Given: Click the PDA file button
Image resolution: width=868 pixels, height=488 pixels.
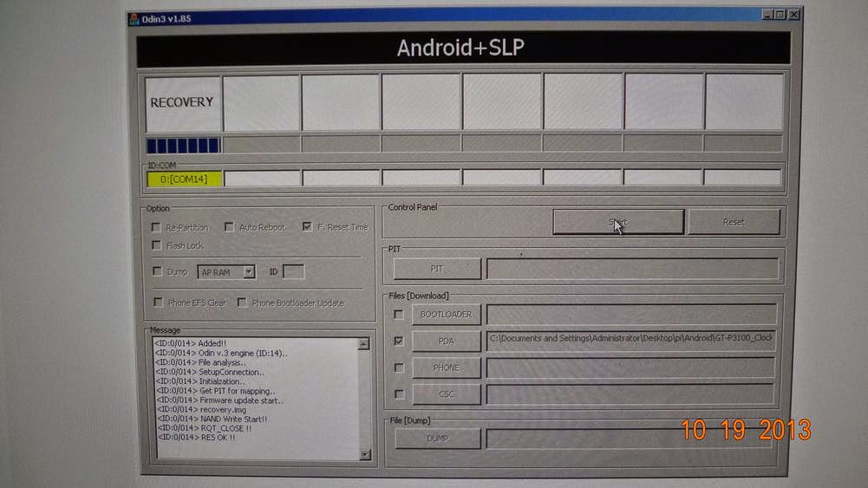Looking at the screenshot, I should click(x=447, y=342).
